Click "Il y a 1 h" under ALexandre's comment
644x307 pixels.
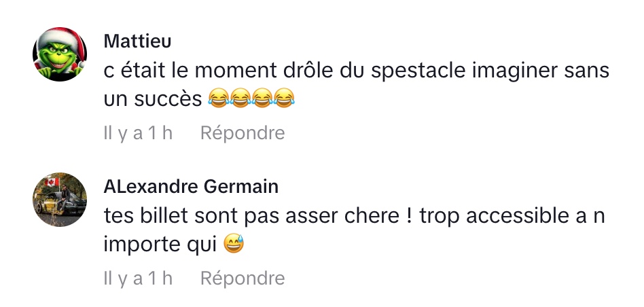pyautogui.click(x=138, y=278)
